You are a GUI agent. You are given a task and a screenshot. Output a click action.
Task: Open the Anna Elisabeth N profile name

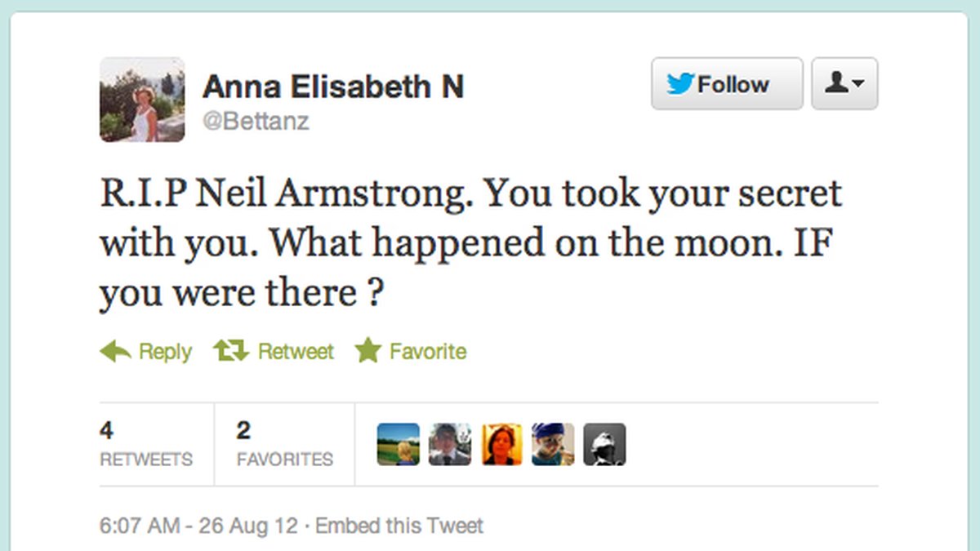point(333,86)
